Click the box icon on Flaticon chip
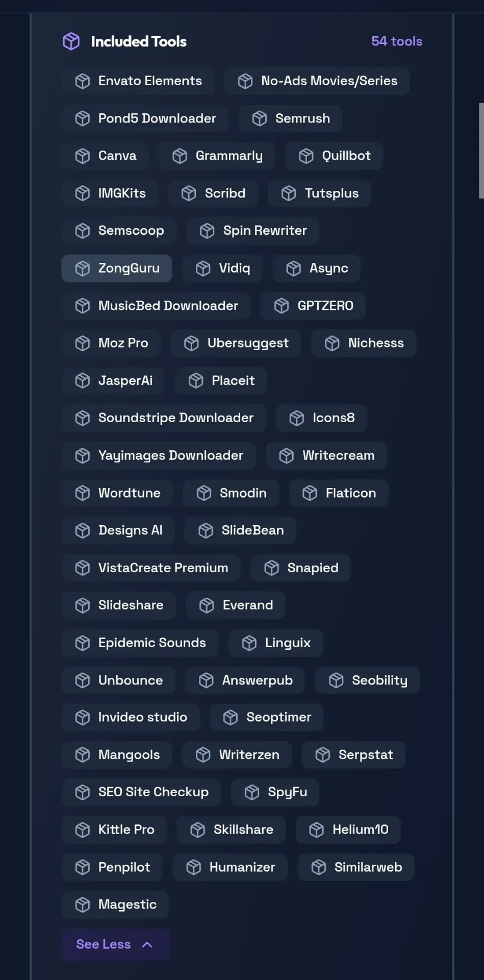Screen dimensions: 484x980 point(310,493)
